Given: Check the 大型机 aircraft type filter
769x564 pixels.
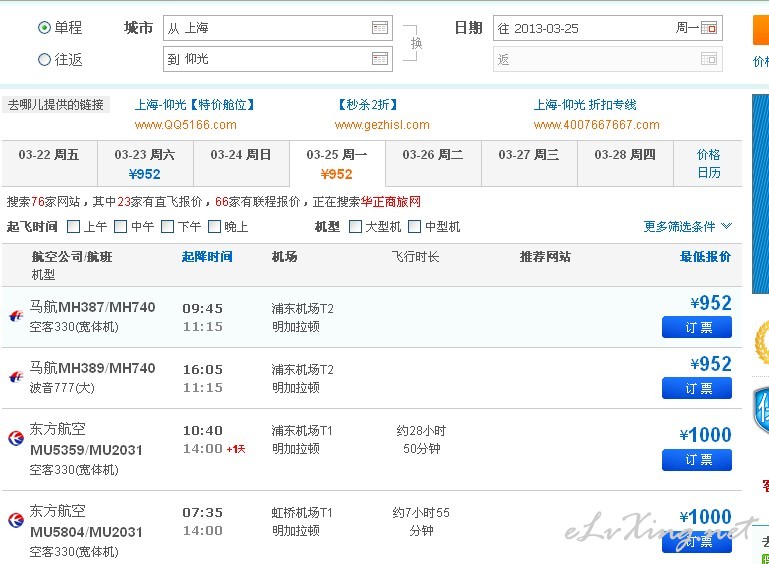Looking at the screenshot, I should tap(355, 227).
